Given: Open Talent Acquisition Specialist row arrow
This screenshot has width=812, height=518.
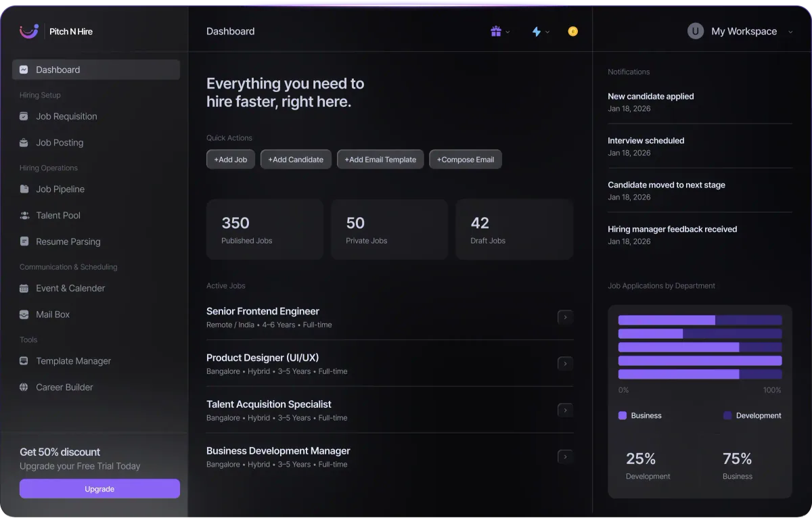Looking at the screenshot, I should (x=565, y=410).
